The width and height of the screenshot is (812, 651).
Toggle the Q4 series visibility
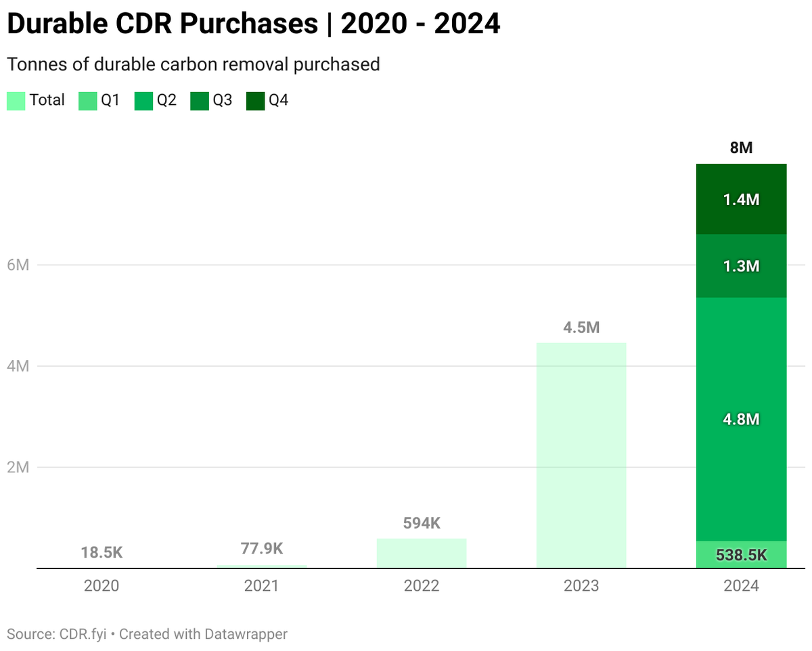click(255, 100)
